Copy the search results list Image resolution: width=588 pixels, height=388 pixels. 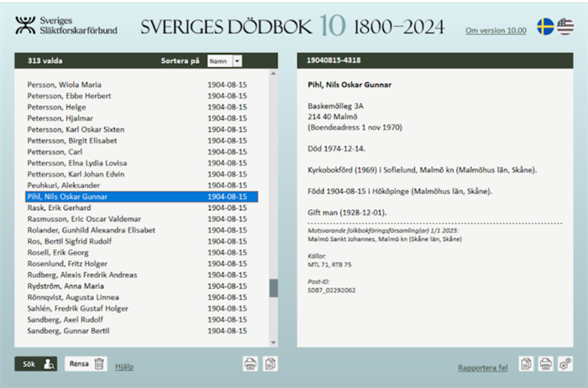tap(270, 364)
